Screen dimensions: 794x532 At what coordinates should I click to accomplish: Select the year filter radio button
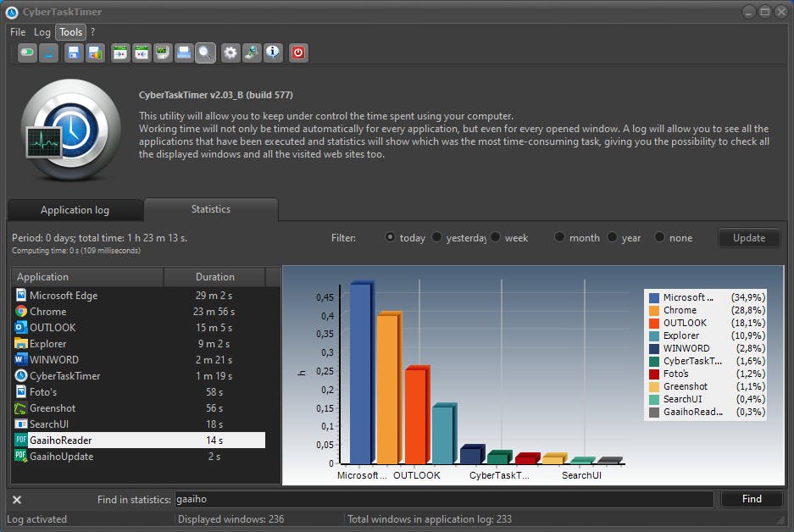(x=612, y=237)
